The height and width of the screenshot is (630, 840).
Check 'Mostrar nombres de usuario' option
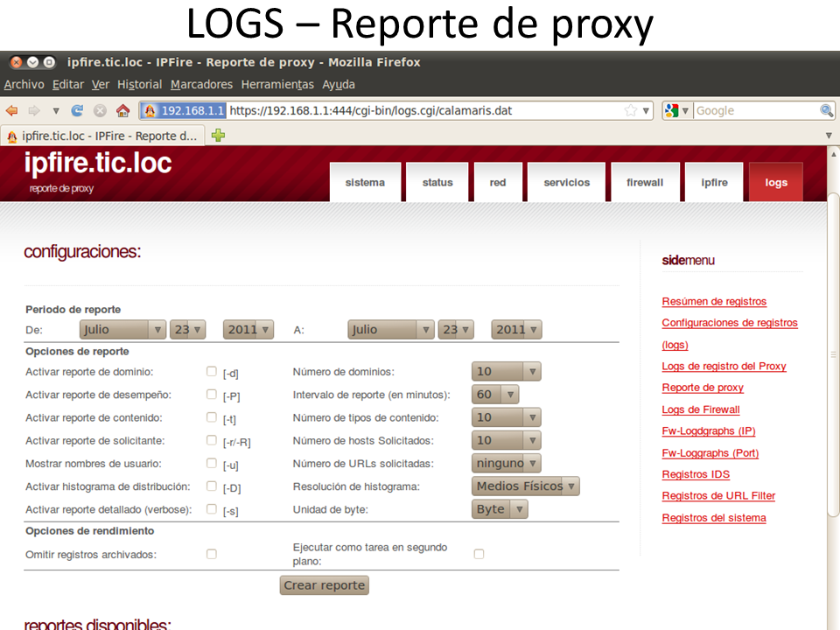tap(211, 463)
